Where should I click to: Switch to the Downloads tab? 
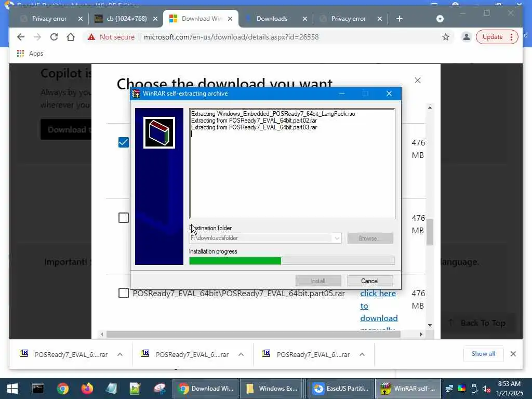pos(271,19)
